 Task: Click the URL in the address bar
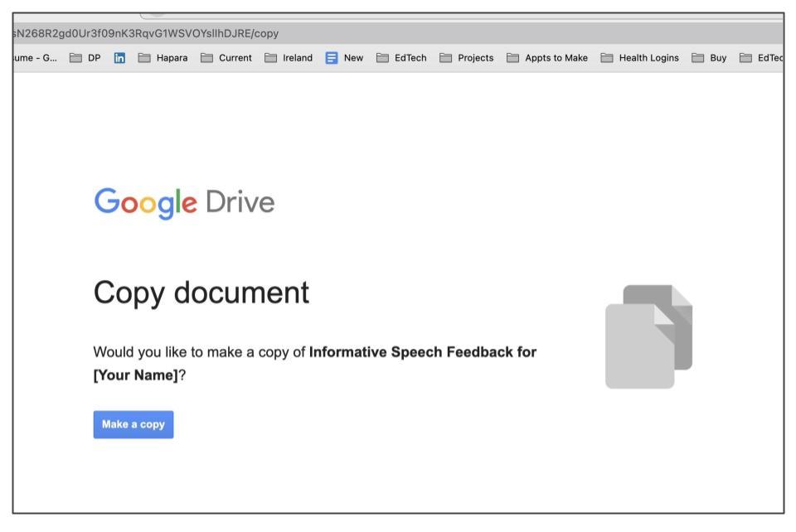(x=146, y=33)
